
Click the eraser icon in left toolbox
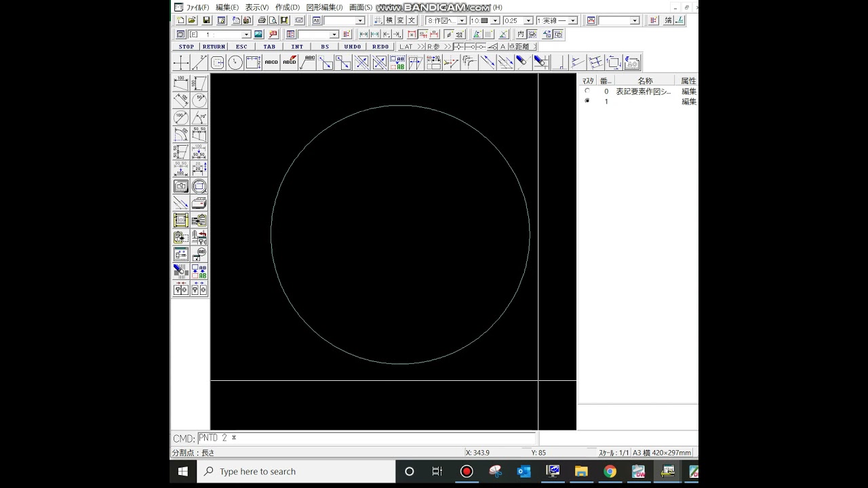pos(180,271)
